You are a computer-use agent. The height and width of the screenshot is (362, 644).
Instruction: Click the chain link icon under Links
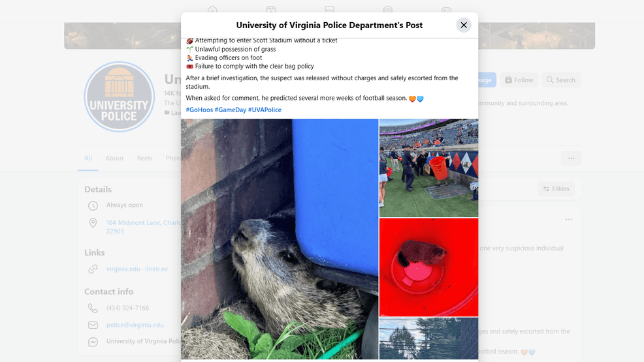pyautogui.click(x=93, y=269)
